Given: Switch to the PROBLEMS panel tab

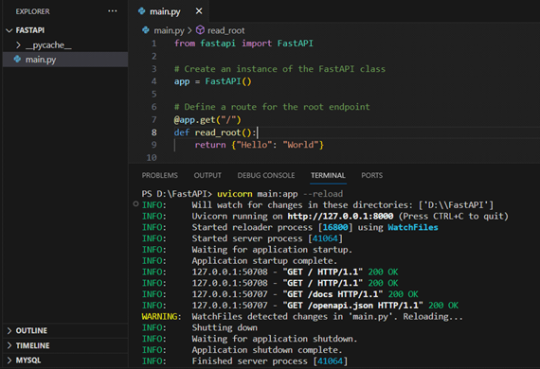Looking at the screenshot, I should pyautogui.click(x=160, y=175).
